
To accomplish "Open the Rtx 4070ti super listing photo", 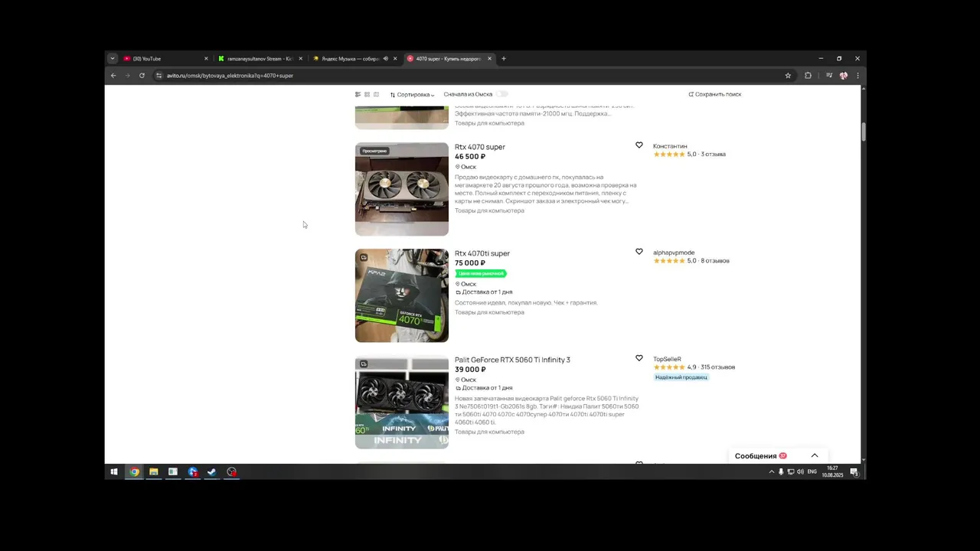I will [402, 295].
